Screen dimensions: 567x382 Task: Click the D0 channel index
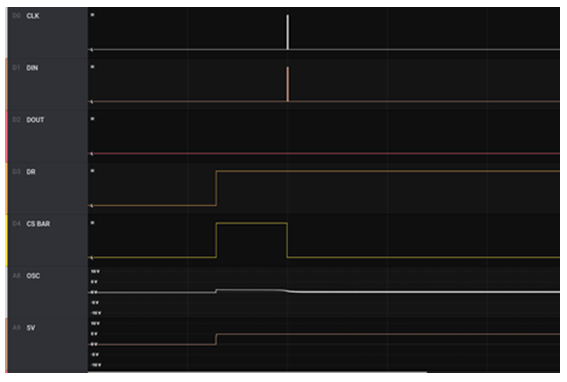point(16,16)
